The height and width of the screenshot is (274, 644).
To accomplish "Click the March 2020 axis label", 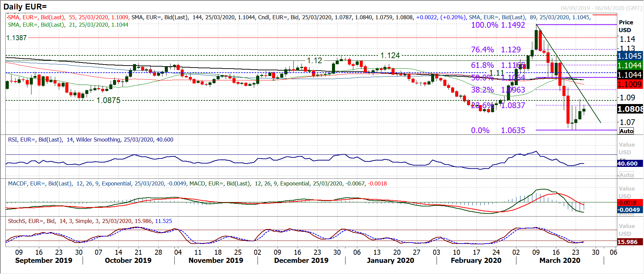I will pyautogui.click(x=560, y=260).
